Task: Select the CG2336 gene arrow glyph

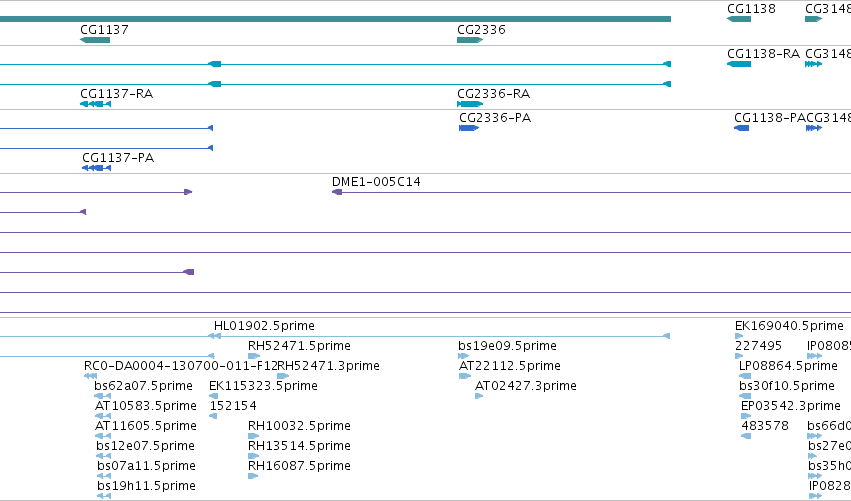Action: (470, 40)
